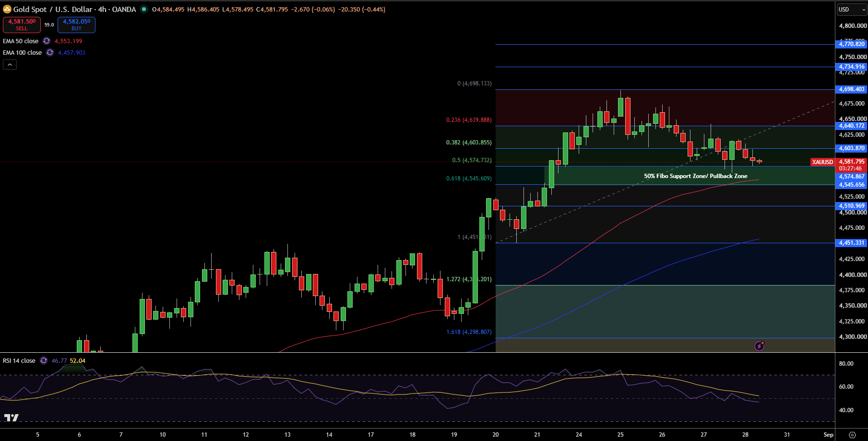Click the Gold Spot / U.S. Dollar symbol title
The width and height of the screenshot is (868, 441).
74,9
